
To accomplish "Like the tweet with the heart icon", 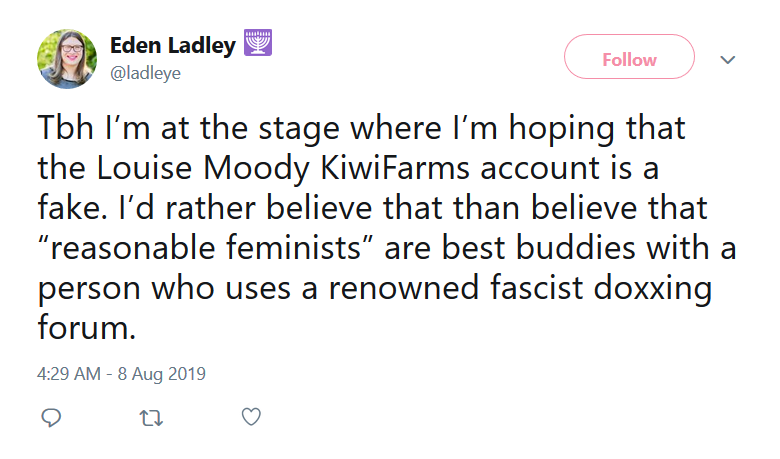I will tap(251, 417).
